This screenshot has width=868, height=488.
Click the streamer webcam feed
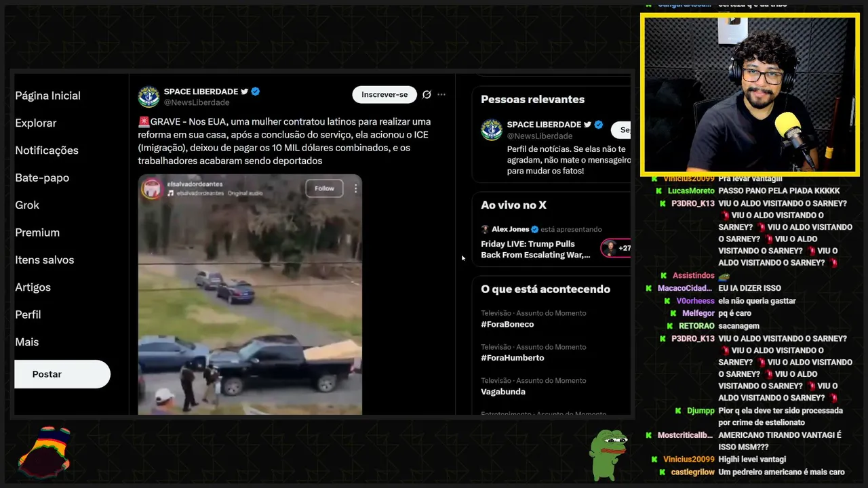[750, 94]
